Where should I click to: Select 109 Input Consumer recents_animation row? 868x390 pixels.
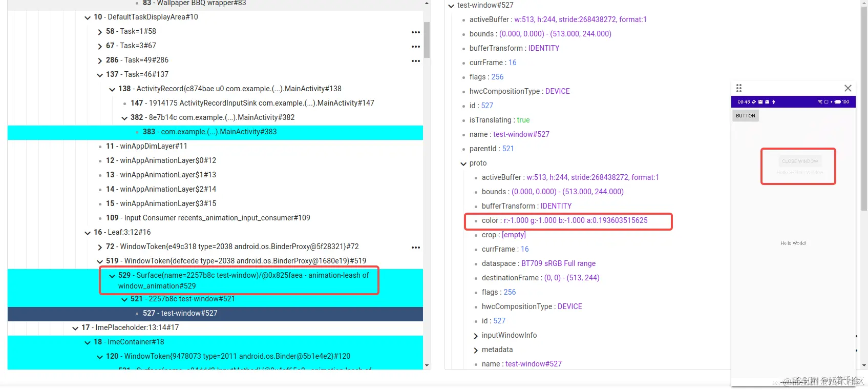[x=215, y=218]
